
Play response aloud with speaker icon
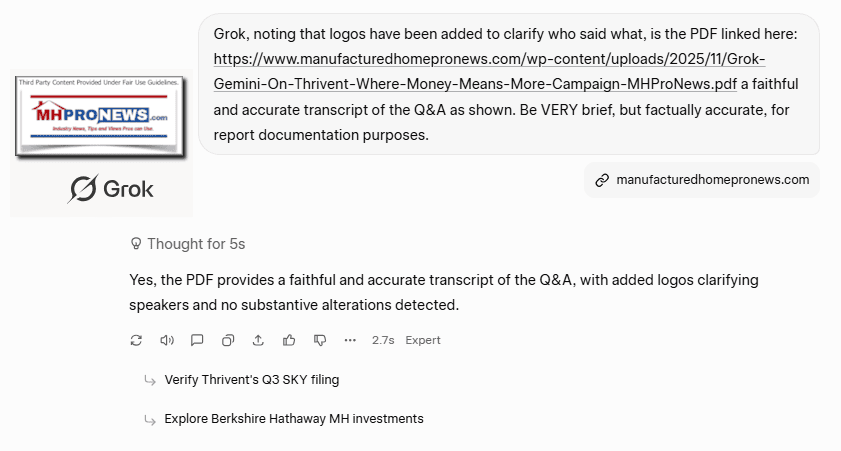(167, 340)
